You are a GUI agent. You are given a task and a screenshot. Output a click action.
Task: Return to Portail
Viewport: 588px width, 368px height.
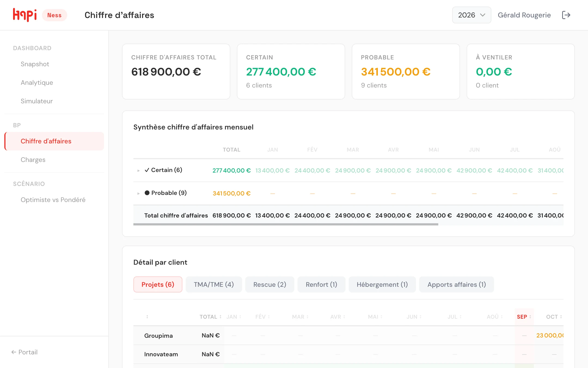[x=24, y=352]
